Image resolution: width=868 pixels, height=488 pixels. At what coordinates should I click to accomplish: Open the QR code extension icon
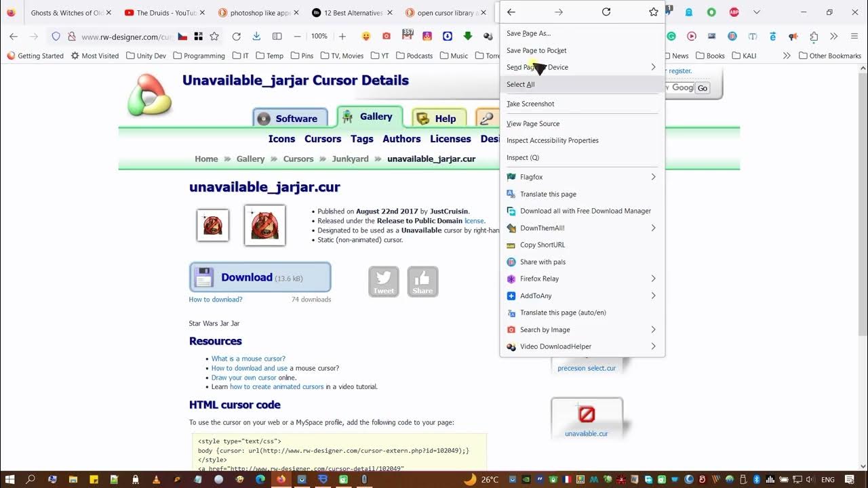click(198, 37)
